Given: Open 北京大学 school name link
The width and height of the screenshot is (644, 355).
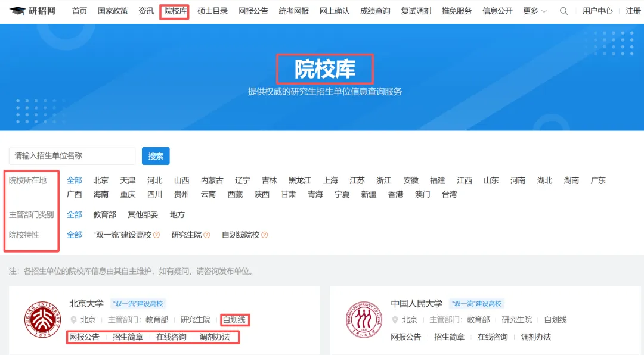Looking at the screenshot, I should [86, 304].
